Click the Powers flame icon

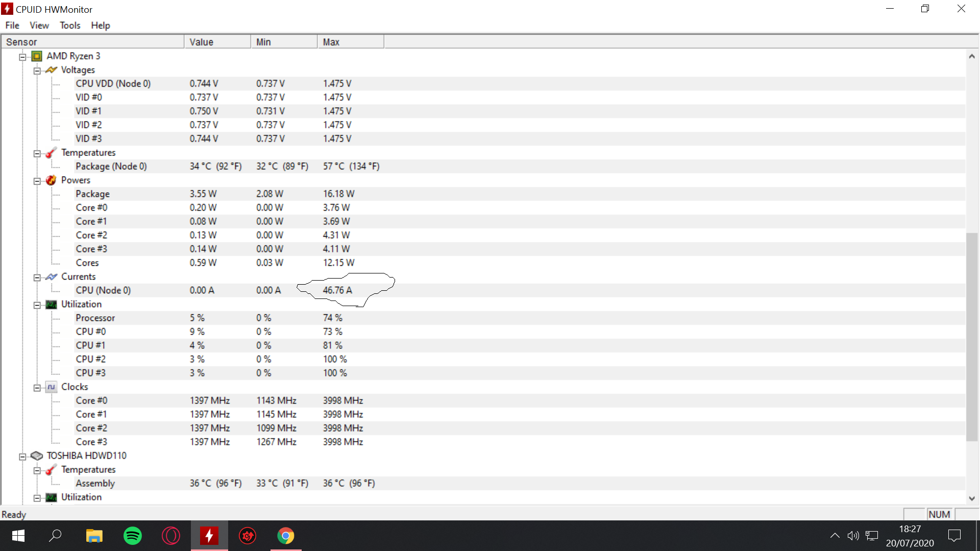pos(51,180)
